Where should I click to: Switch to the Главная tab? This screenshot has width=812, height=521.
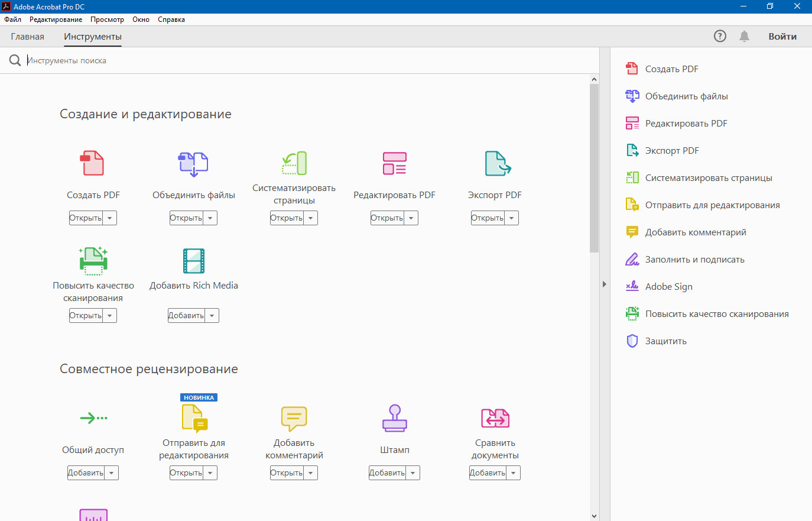28,37
